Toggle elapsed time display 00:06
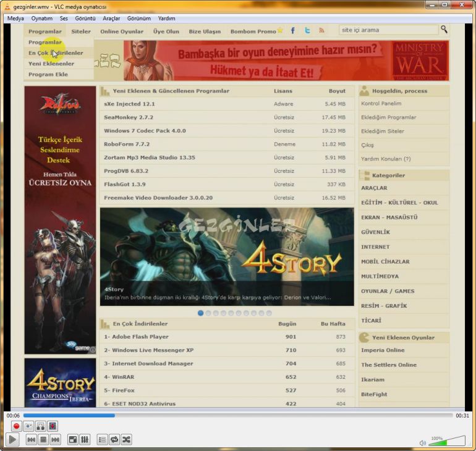 (x=13, y=416)
